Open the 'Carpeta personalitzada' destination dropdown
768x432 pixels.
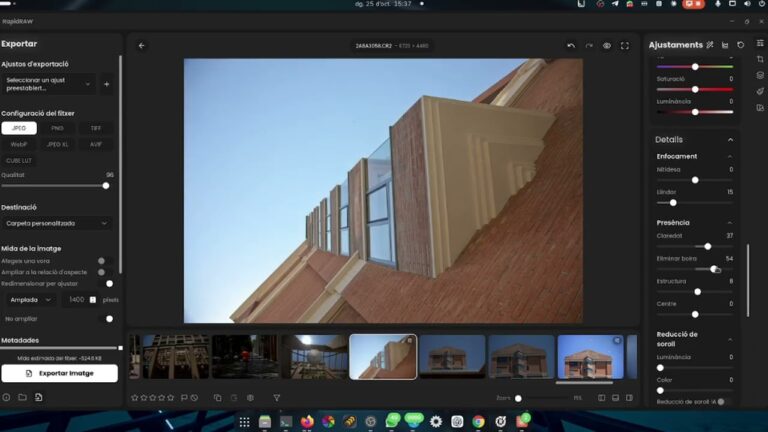[x=57, y=223]
